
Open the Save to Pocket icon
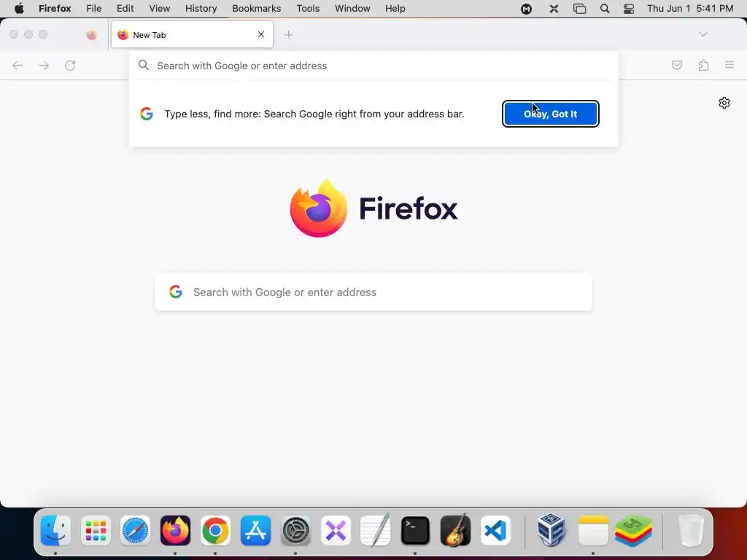tap(677, 65)
